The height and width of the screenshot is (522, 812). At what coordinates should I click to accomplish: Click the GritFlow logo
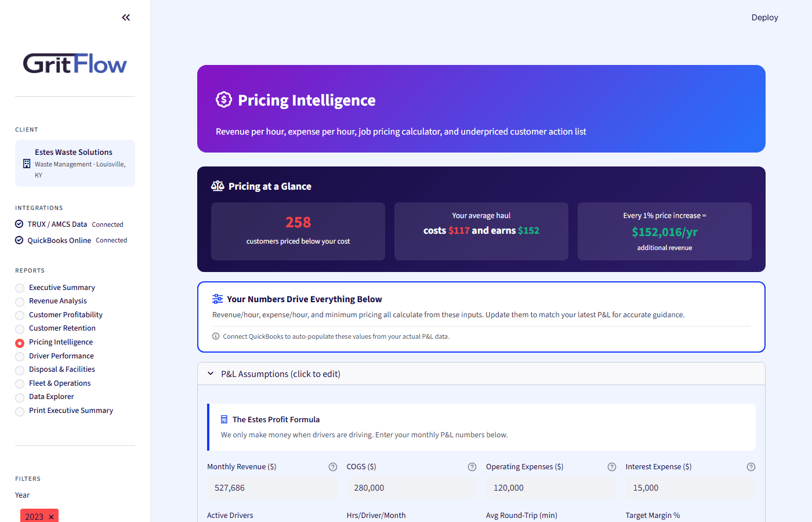coord(74,64)
